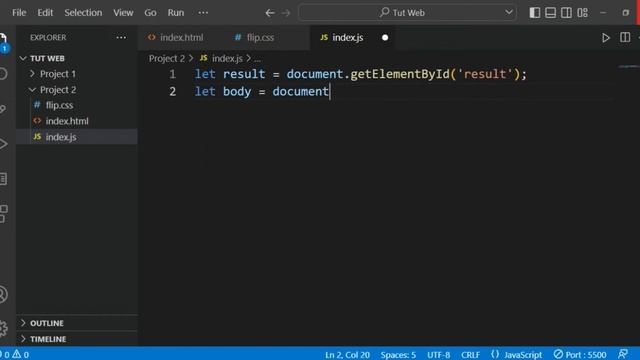This screenshot has height=360, width=640.
Task: Open the Selection menu
Action: point(83,13)
